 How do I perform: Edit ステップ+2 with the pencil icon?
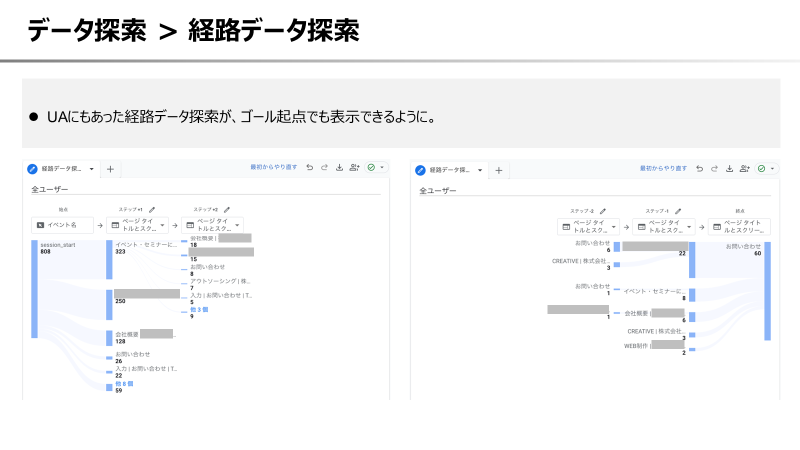click(227, 210)
